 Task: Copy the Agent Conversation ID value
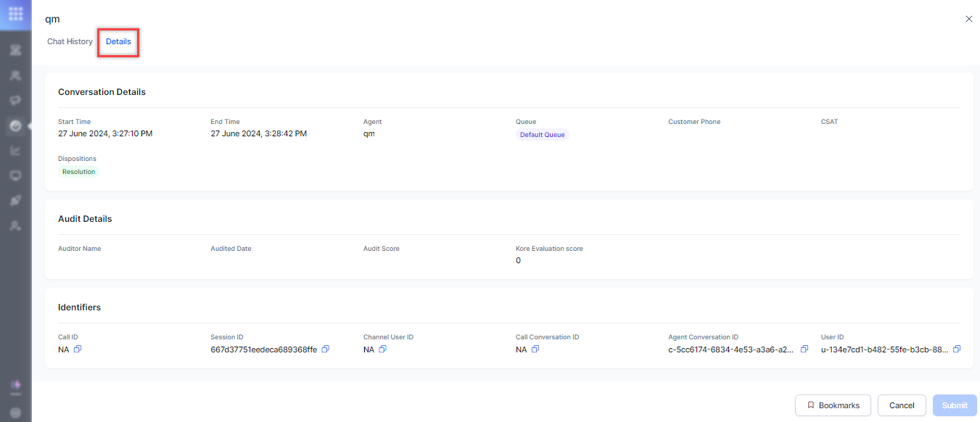pos(804,349)
